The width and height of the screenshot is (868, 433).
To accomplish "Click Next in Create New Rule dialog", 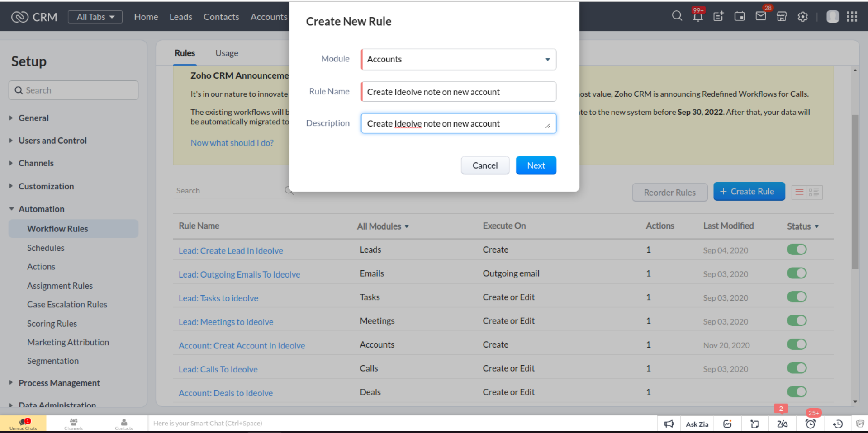I will (536, 165).
